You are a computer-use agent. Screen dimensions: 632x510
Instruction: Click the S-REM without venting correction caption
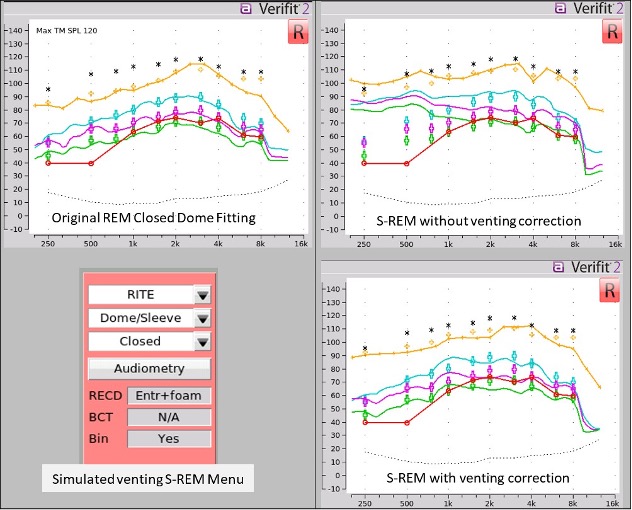(x=478, y=221)
